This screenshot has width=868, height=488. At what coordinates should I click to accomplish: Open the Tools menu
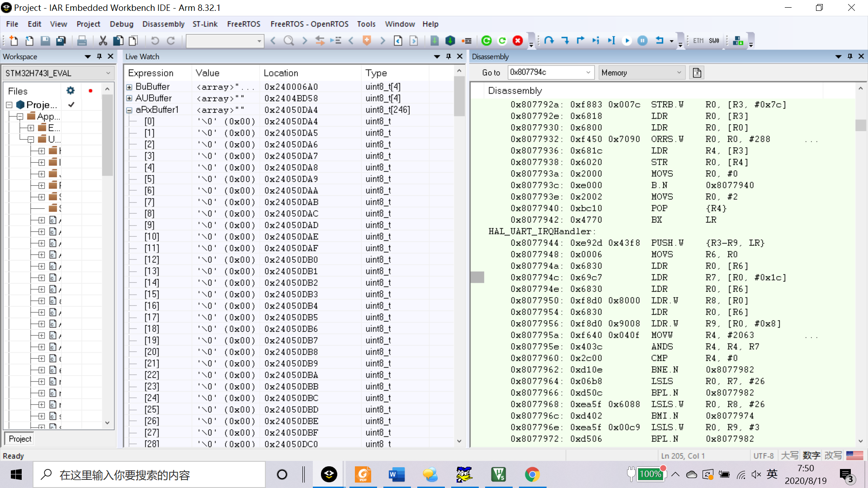[366, 24]
